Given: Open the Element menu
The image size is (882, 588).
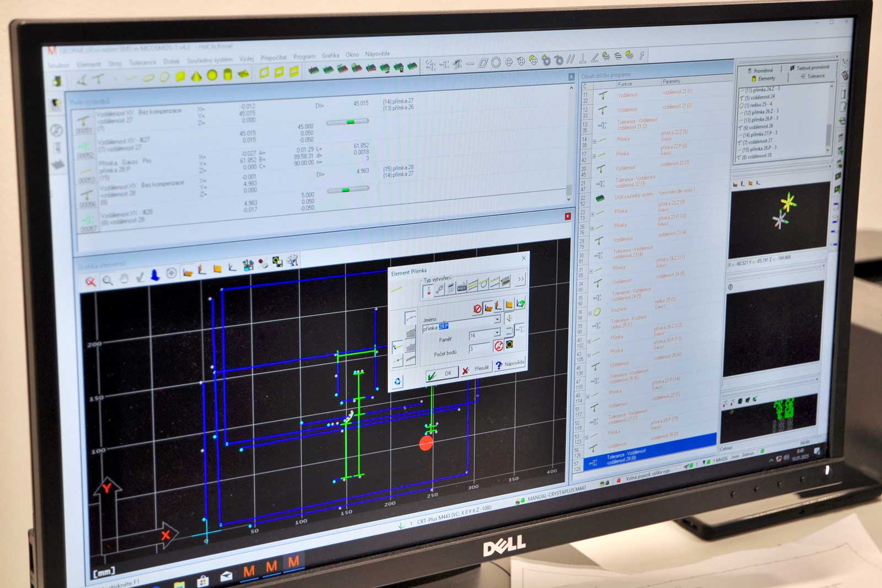Looking at the screenshot, I should (x=89, y=64).
